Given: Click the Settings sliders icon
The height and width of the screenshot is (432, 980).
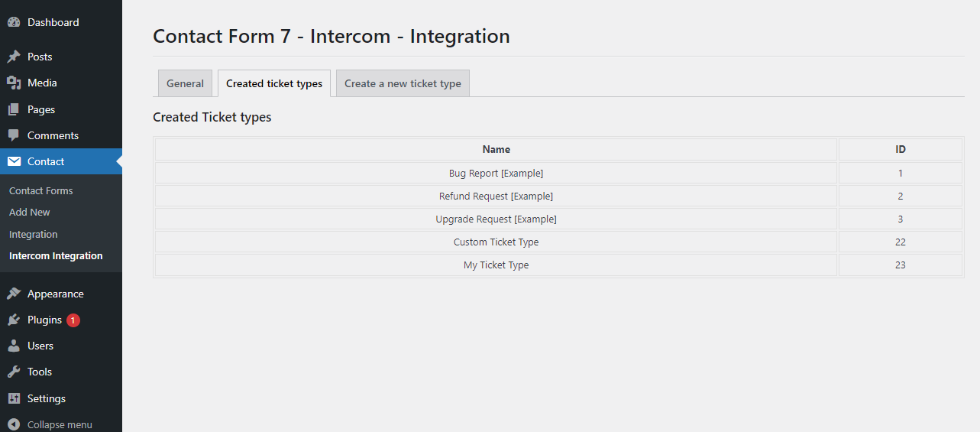Looking at the screenshot, I should (x=14, y=398).
